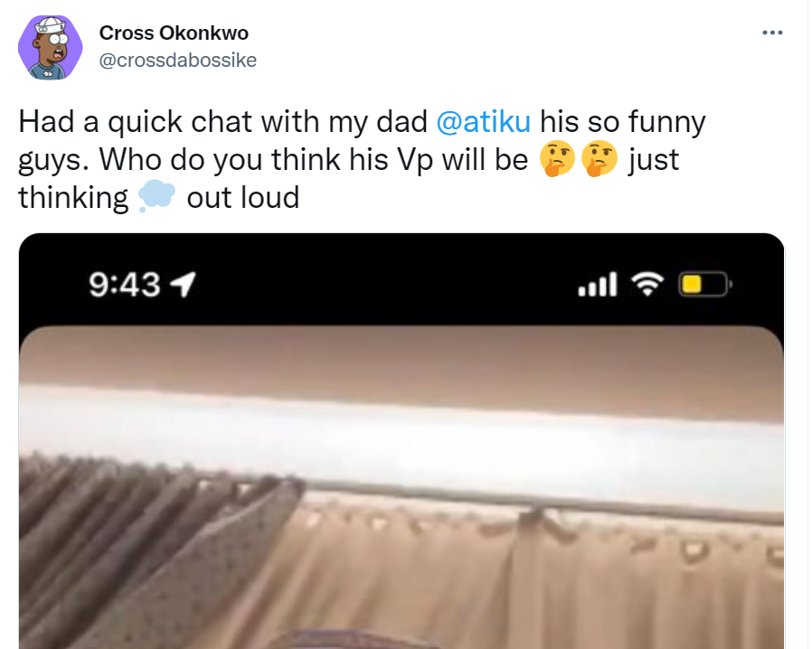Click the Cross Okonkwo display name
The height and width of the screenshot is (649, 812).
(174, 33)
